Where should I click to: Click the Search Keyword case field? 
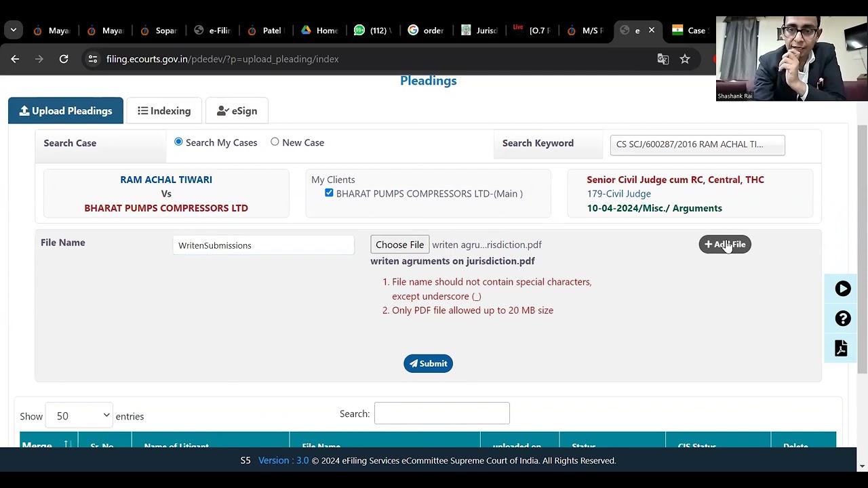click(x=697, y=144)
